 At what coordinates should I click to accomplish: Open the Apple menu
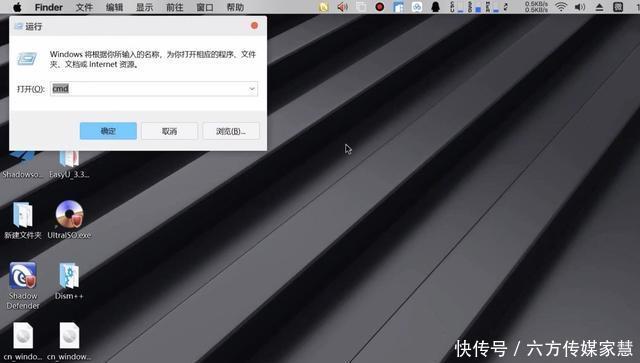[17, 7]
